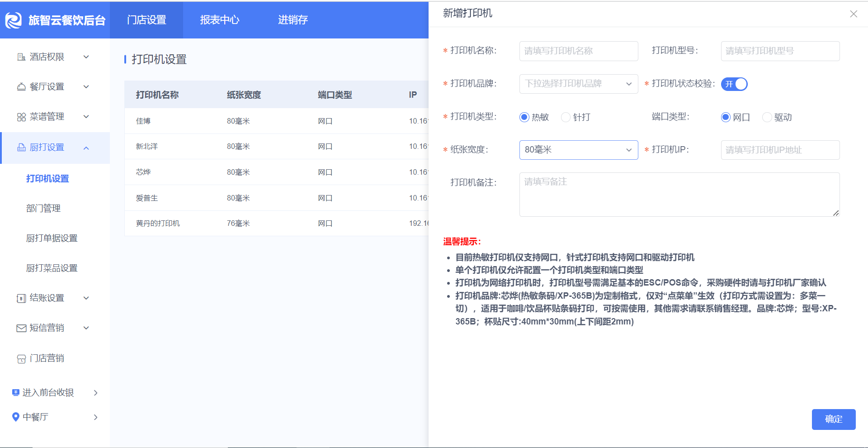
Task: Toggle the 打印机状态校验 switch
Action: pyautogui.click(x=734, y=84)
